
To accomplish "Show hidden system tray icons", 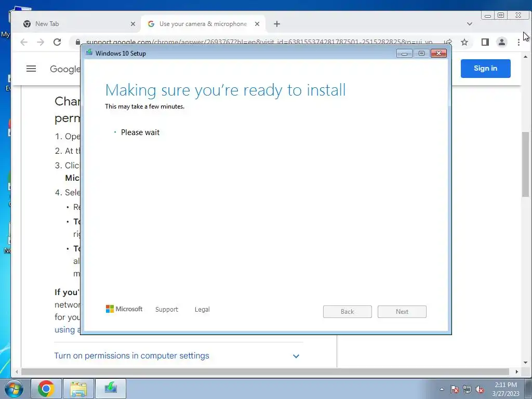I will click(442, 389).
